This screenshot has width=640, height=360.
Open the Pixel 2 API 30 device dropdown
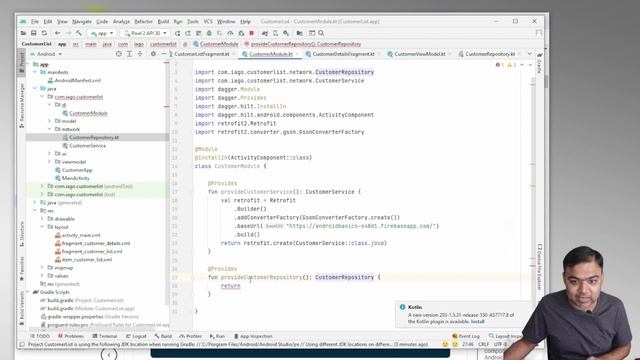pyautogui.click(x=145, y=33)
